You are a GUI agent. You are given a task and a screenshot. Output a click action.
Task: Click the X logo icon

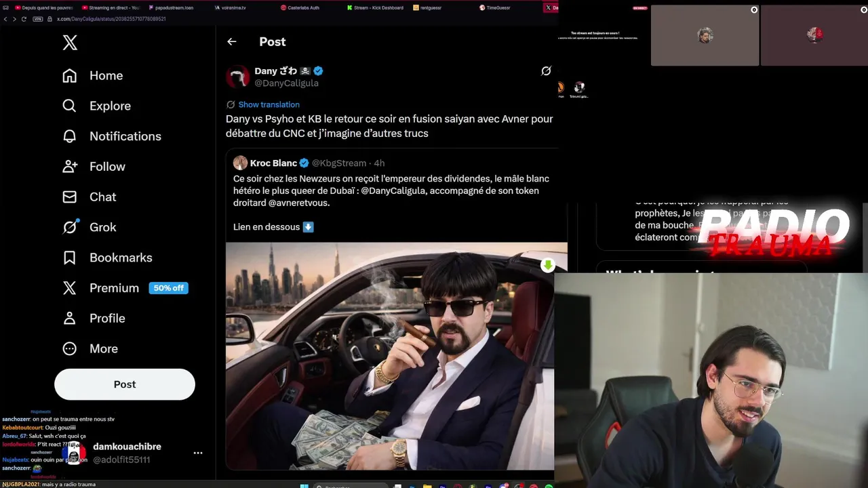tap(70, 43)
